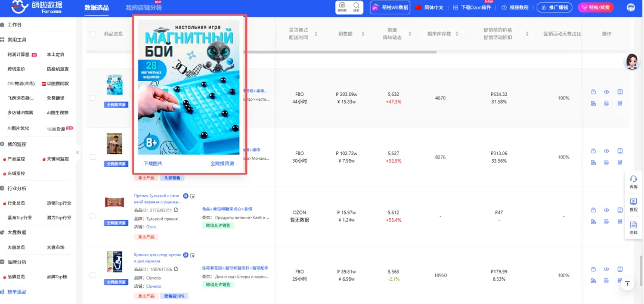Open the 资料 document icon on right panel
This screenshot has height=304, width=644.
point(633,227)
